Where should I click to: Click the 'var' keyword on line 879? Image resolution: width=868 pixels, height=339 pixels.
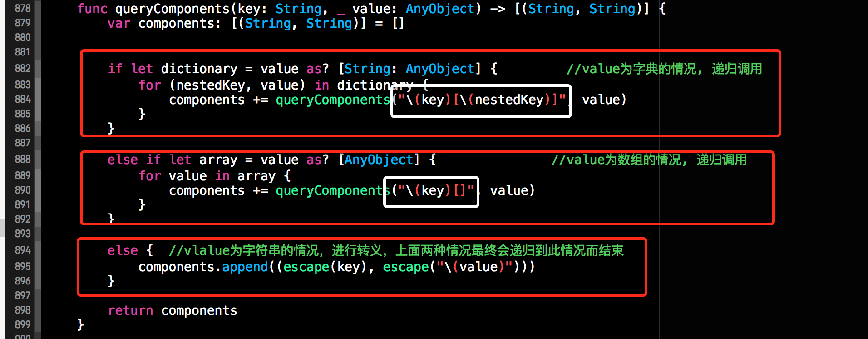(119, 24)
